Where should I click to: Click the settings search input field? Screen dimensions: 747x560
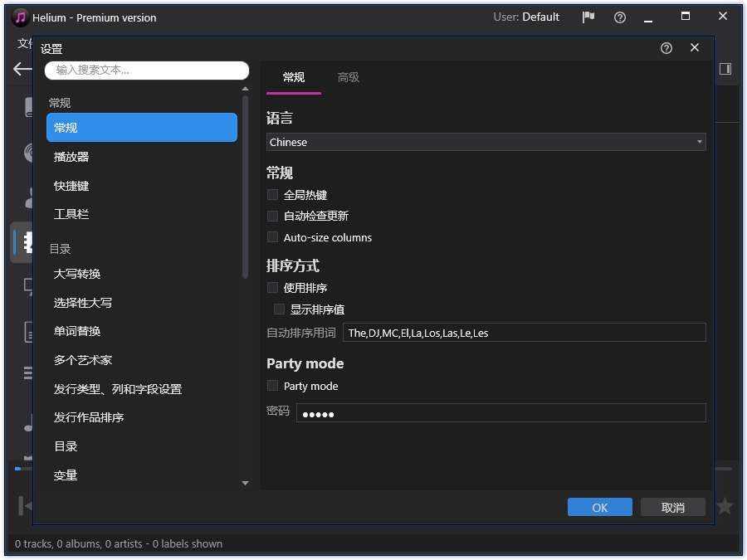146,71
